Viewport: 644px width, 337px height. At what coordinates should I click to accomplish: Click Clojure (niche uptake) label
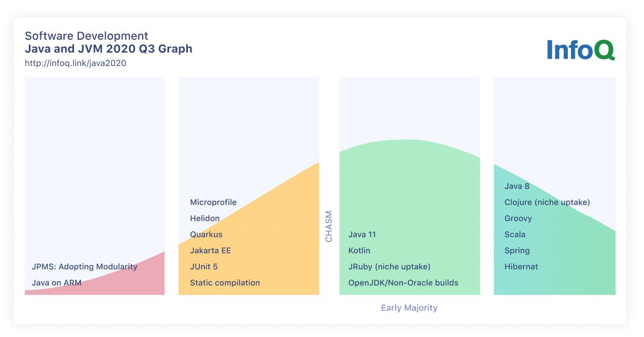click(x=547, y=202)
